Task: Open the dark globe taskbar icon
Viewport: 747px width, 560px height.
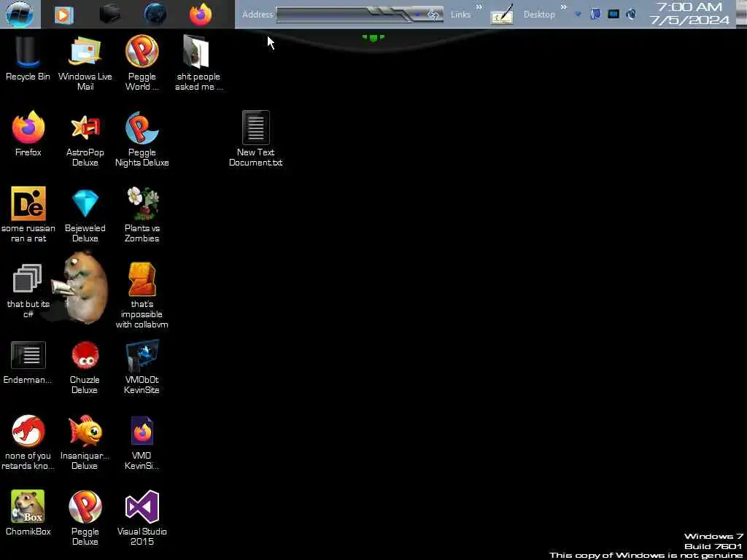Action: (155, 15)
